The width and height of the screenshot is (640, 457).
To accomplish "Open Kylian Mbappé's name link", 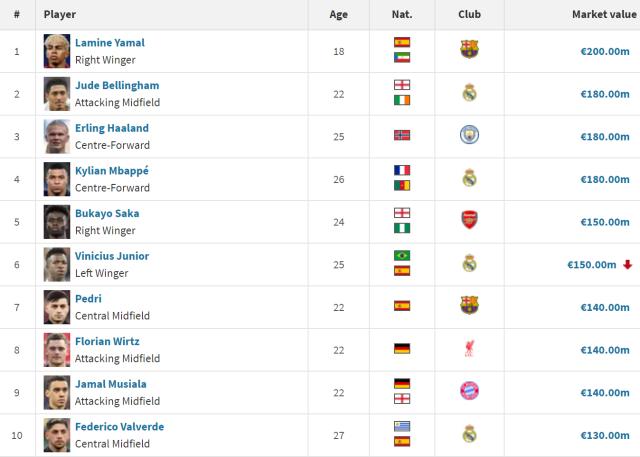I will click(112, 171).
